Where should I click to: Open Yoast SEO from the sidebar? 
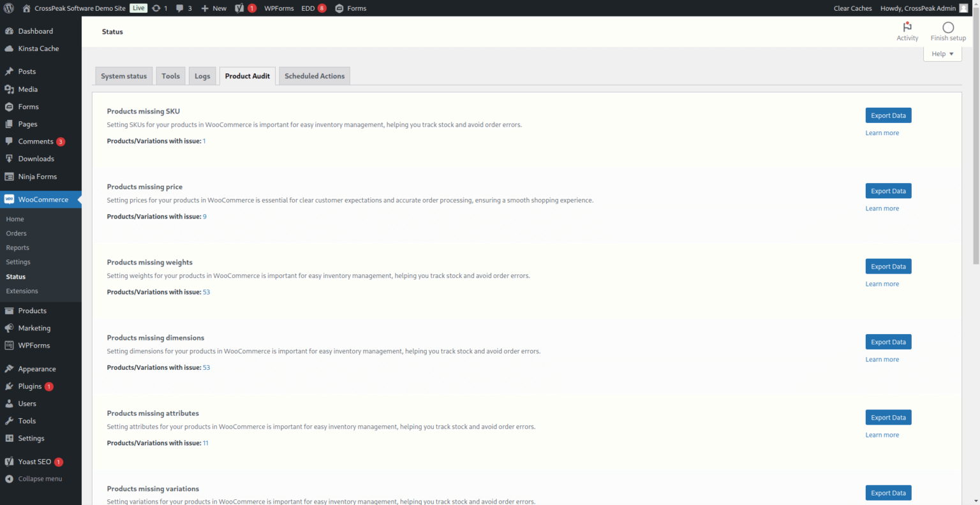tap(32, 461)
